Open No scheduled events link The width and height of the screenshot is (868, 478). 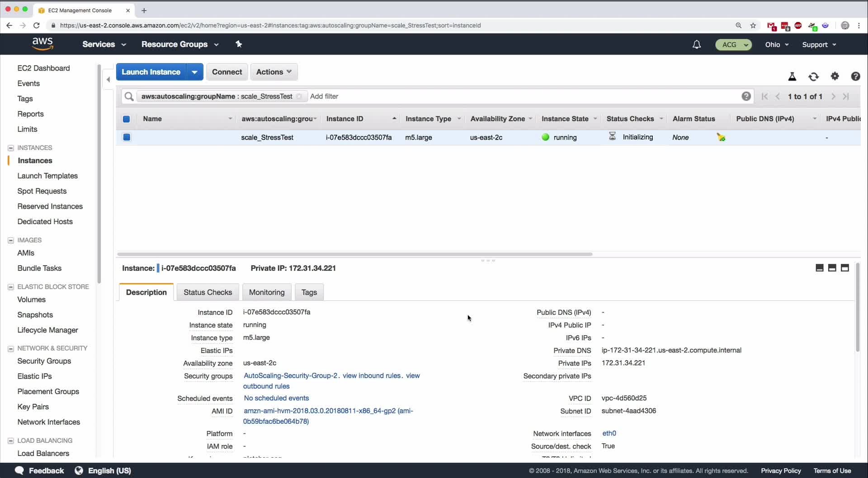pyautogui.click(x=276, y=398)
